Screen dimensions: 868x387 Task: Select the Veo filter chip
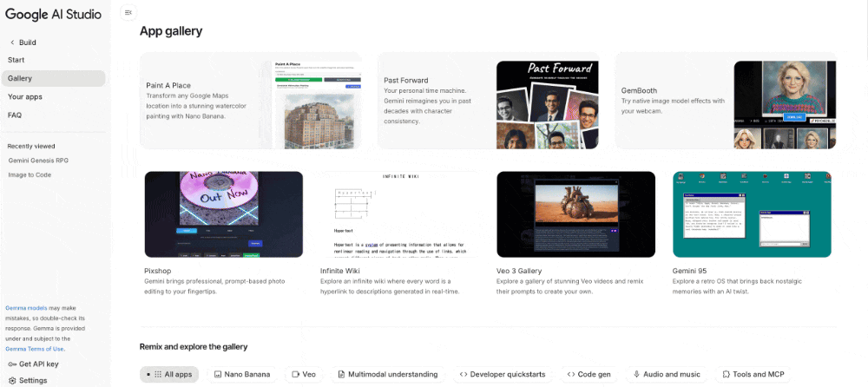[303, 374]
